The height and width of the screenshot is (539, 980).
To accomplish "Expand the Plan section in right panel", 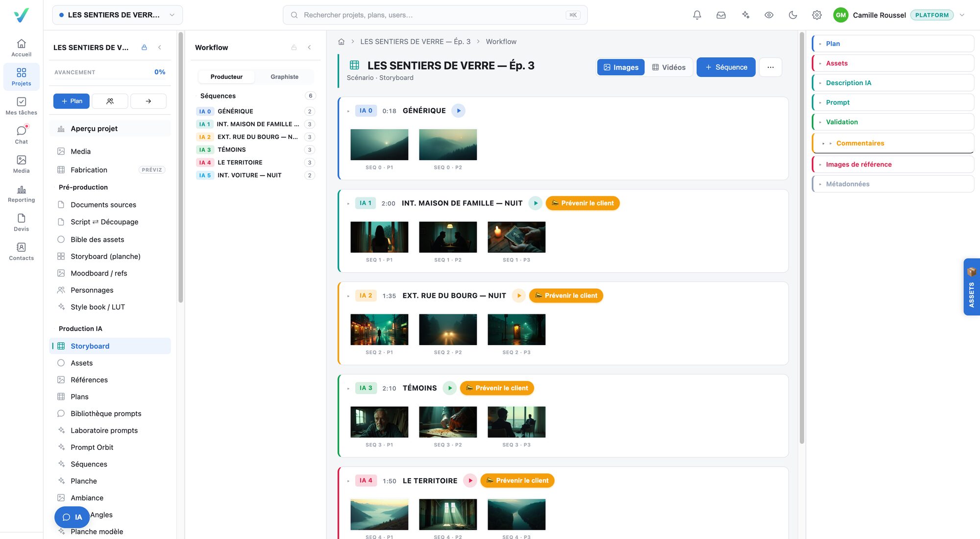I will pos(893,44).
